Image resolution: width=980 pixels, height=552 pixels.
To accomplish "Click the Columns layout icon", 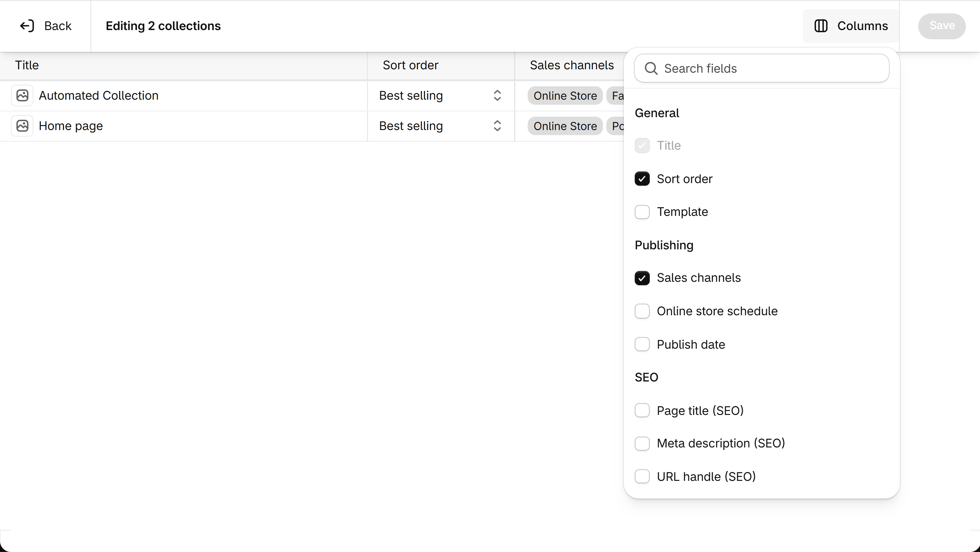I will (x=821, y=26).
